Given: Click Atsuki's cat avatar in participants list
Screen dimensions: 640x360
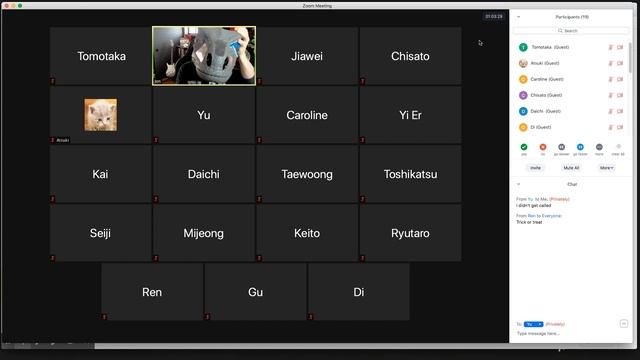Looking at the screenshot, I should point(523,63).
